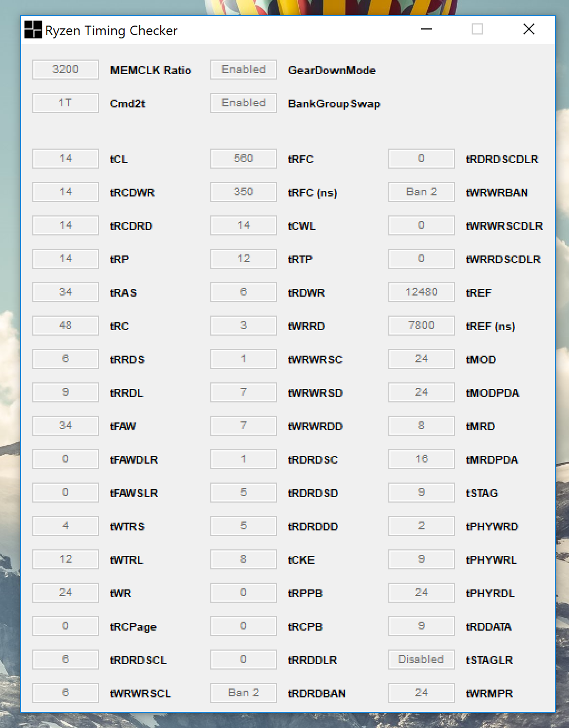Click the MEMCLK Ratio field showing 3200
Viewport: 569px width, 728px height.
(x=66, y=70)
